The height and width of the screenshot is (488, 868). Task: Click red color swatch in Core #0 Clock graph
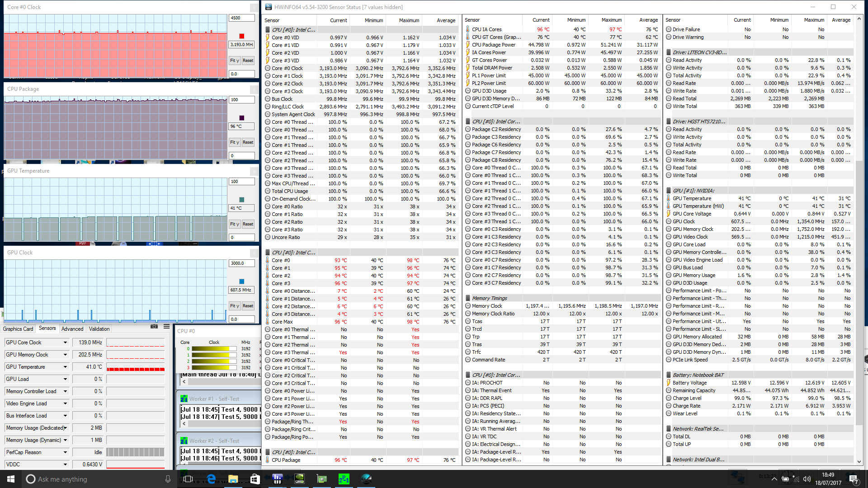(241, 36)
